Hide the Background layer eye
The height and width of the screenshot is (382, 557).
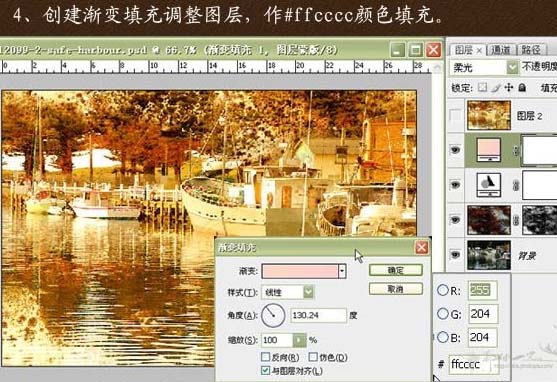pyautogui.click(x=455, y=254)
